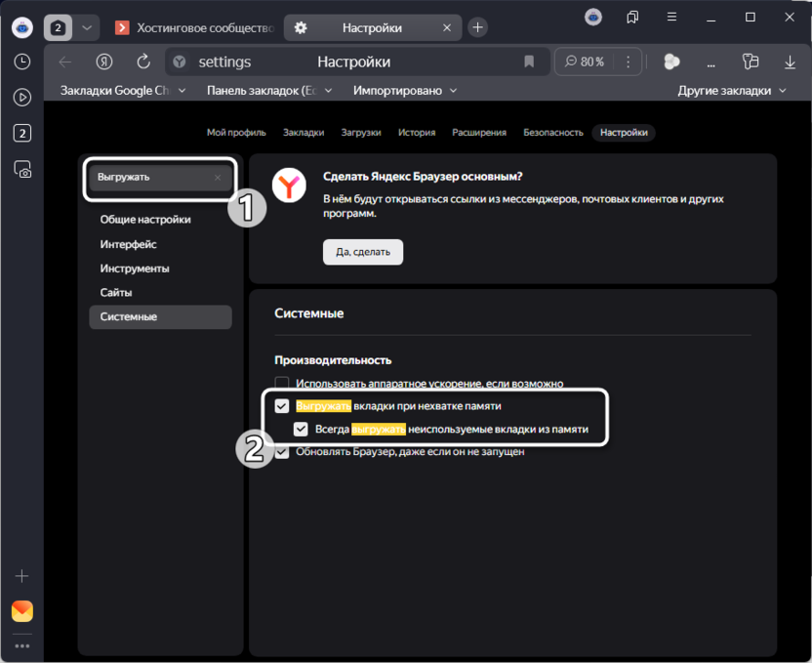The width and height of the screenshot is (812, 663).
Task: Expand Закладки Google Ch bookmarks folder
Action: 123,91
